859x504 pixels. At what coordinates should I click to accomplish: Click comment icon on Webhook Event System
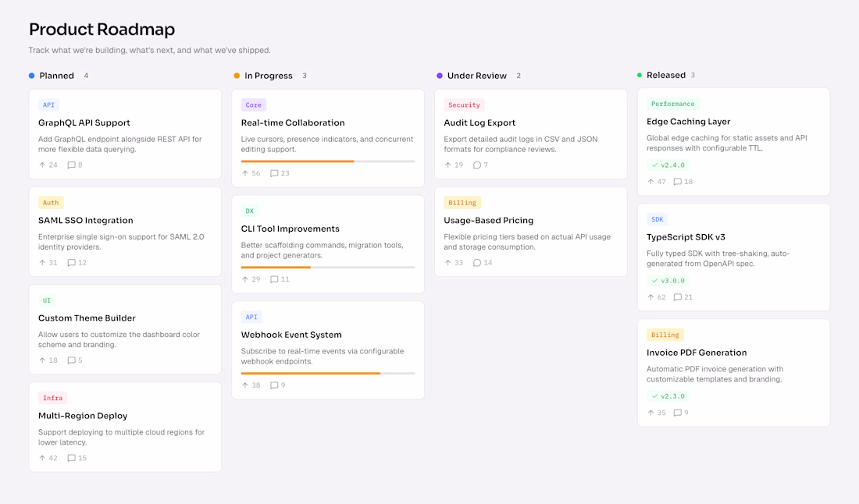coord(274,385)
